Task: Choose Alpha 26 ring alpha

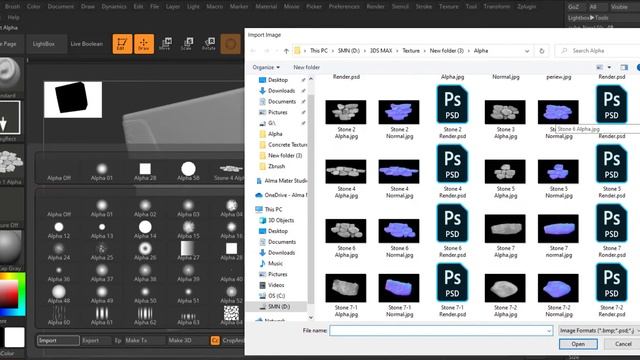Action: click(x=145, y=251)
